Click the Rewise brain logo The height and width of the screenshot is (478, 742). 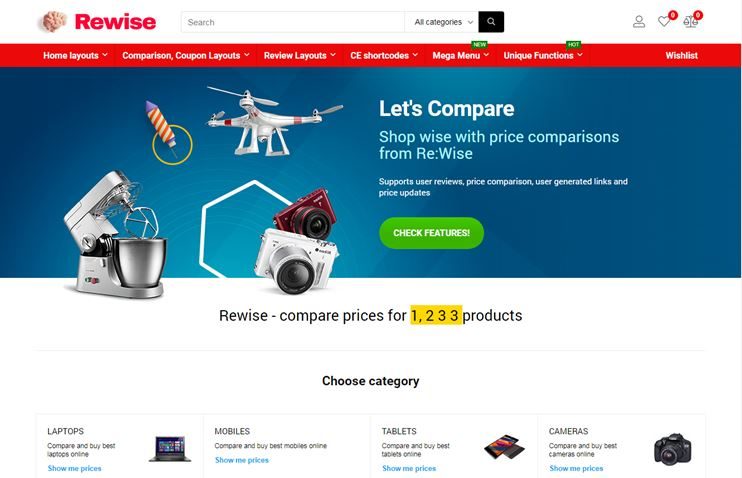[x=53, y=22]
